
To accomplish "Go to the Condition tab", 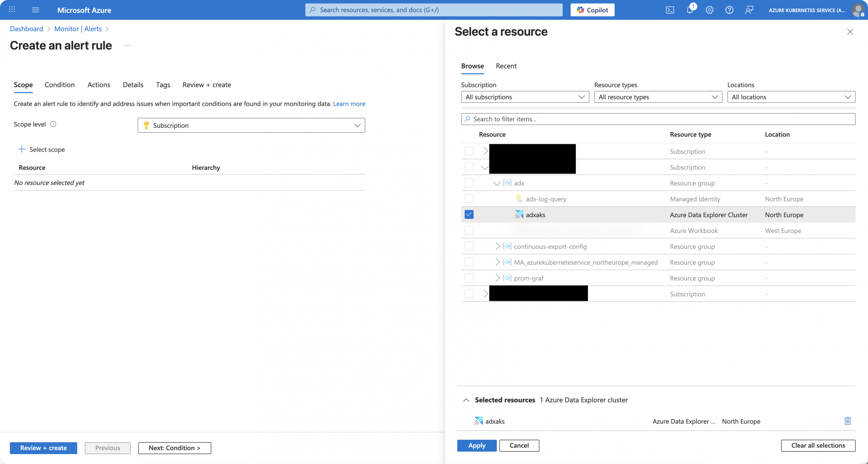I will pyautogui.click(x=60, y=85).
